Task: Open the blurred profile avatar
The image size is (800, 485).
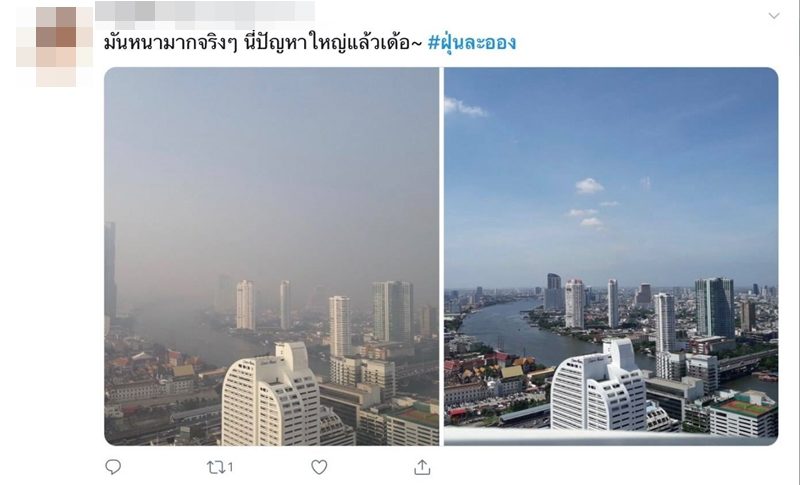Action: click(x=55, y=46)
